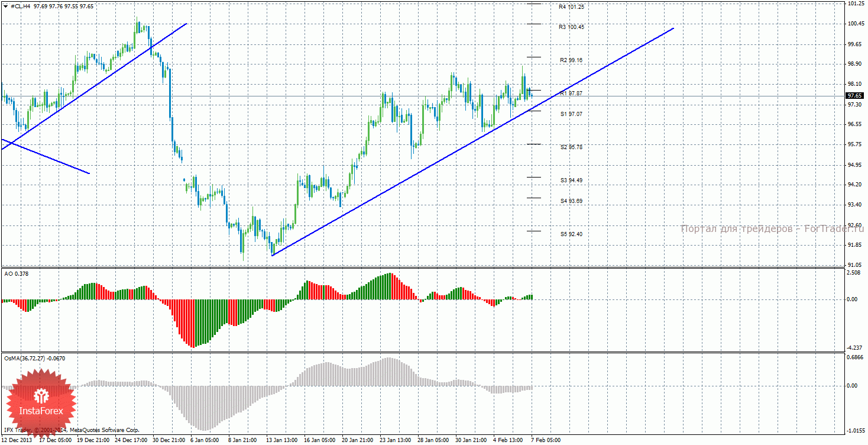Click the AO 0.378 indicator label

16,274
